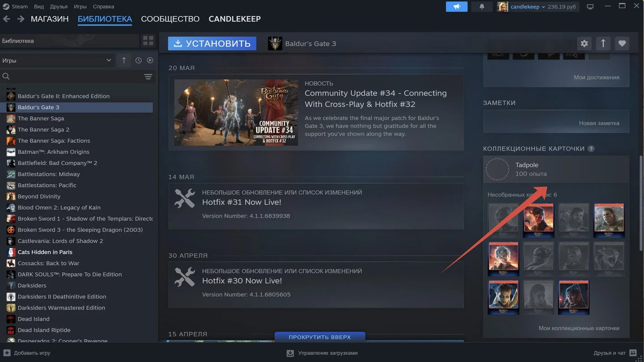Click the ПРОКРУТИТЬ ВВЕРХ button
The image size is (644, 362).
coord(320,337)
